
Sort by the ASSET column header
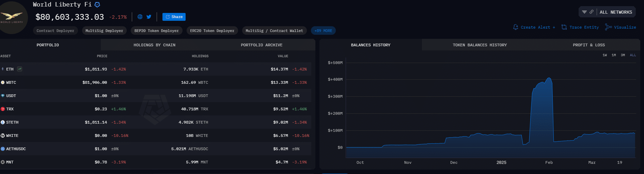tap(5, 56)
